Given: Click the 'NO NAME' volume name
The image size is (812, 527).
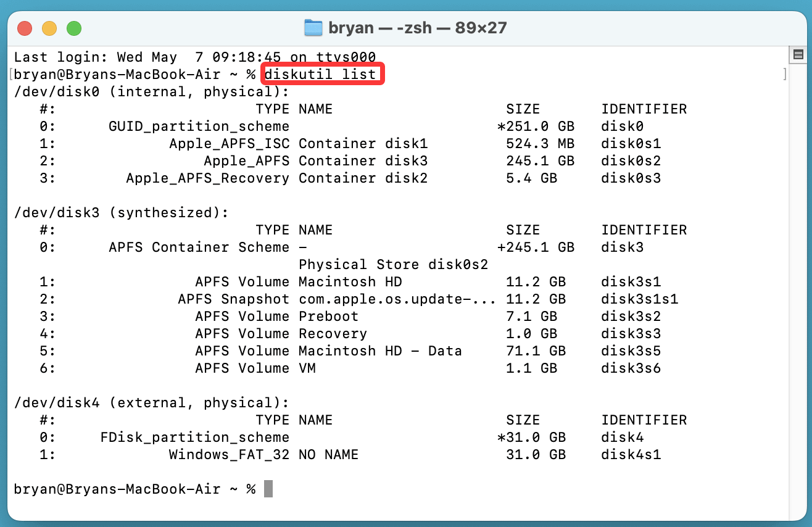Looking at the screenshot, I should pos(328,455).
